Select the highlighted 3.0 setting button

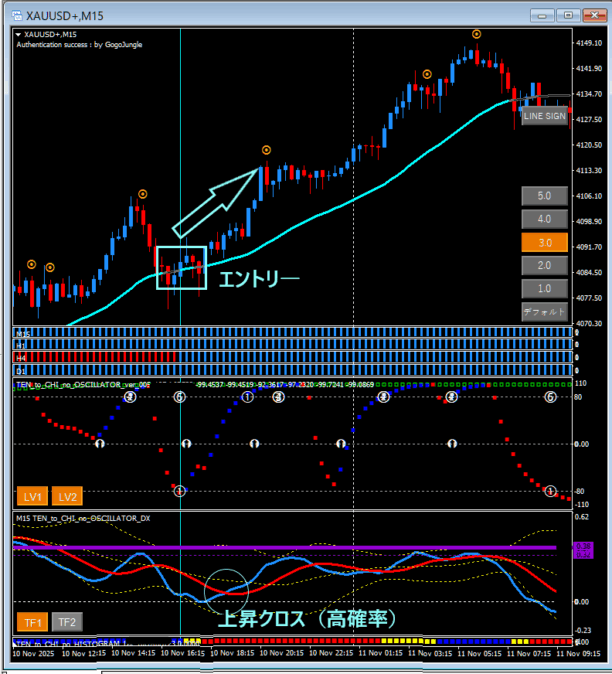[544, 242]
